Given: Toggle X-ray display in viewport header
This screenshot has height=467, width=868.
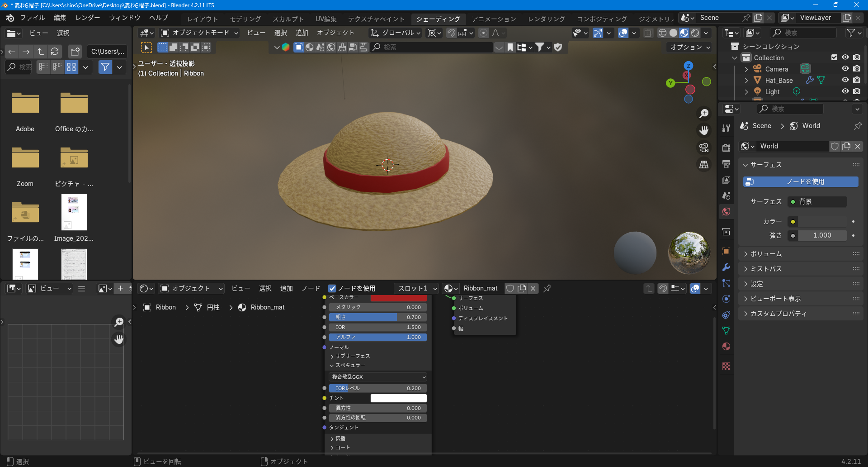Looking at the screenshot, I should (x=648, y=33).
